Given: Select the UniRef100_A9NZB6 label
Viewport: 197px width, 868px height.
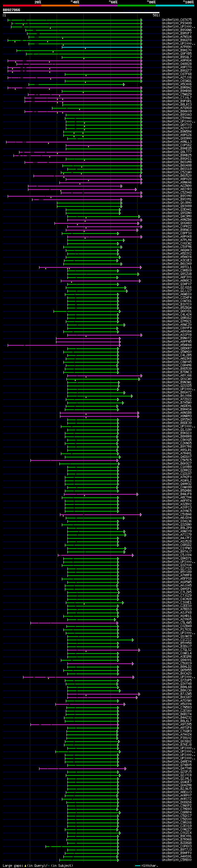Looking at the screenshot, I should coord(177,220).
